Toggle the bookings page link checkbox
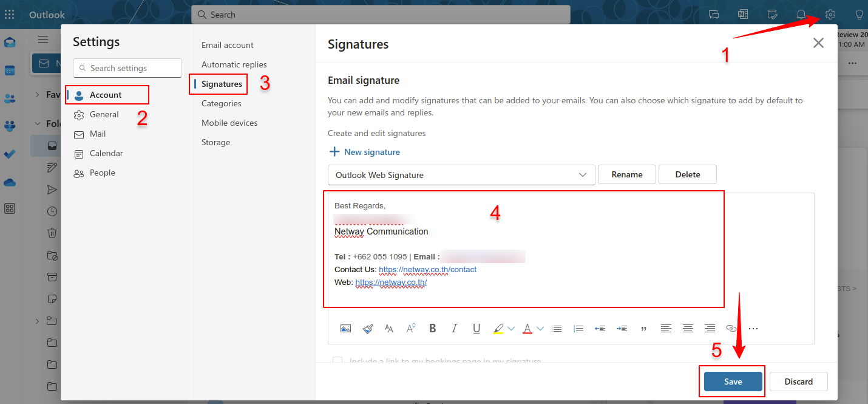The width and height of the screenshot is (868, 404). [337, 361]
